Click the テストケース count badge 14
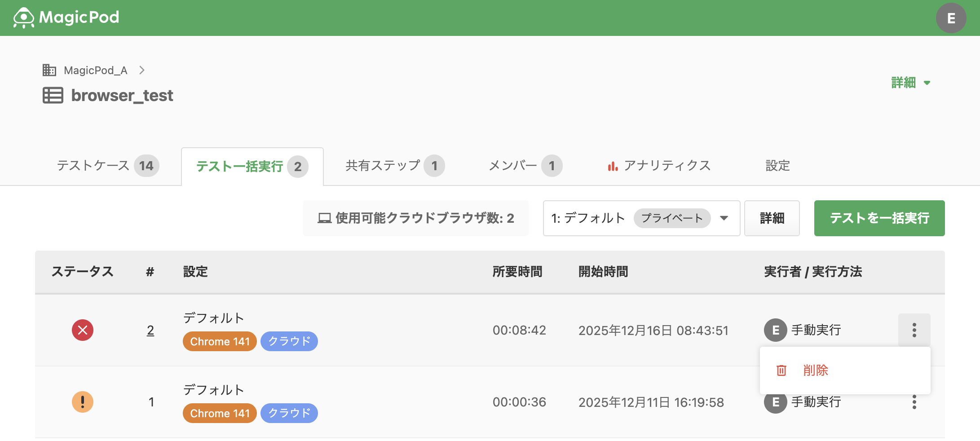 tap(146, 166)
